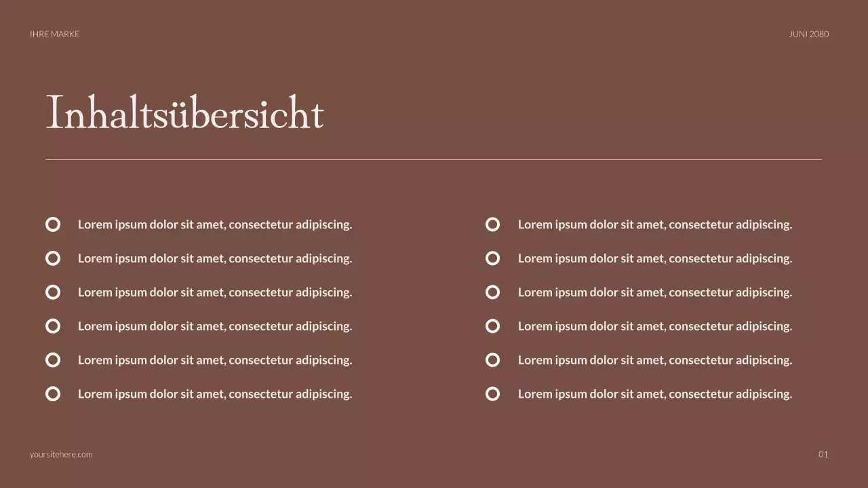
Task: Click the circle bullet beside the first left-column item
Action: [53, 224]
